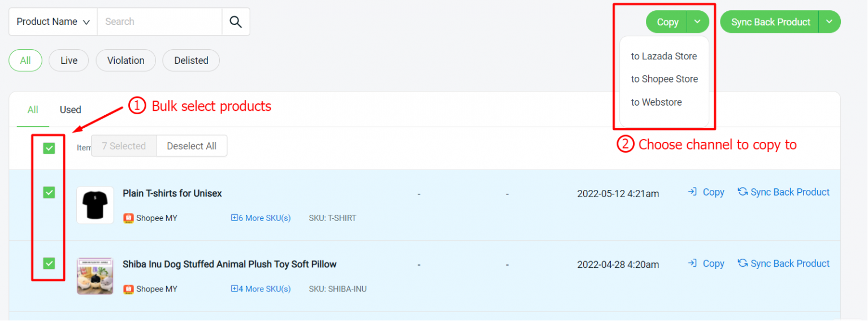Click the date '2022-04-28 4:20am'
868x321 pixels.
coord(618,264)
